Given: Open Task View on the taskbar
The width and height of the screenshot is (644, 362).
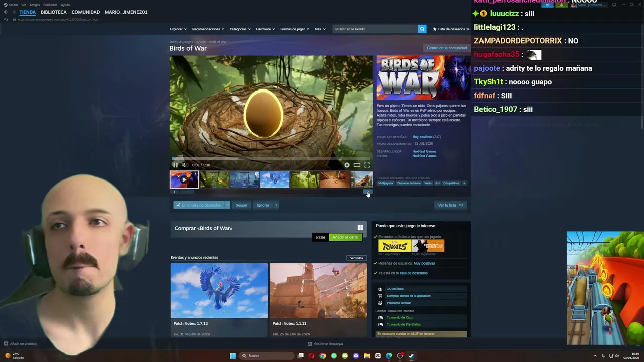Looking at the screenshot, I should click(x=301, y=356).
